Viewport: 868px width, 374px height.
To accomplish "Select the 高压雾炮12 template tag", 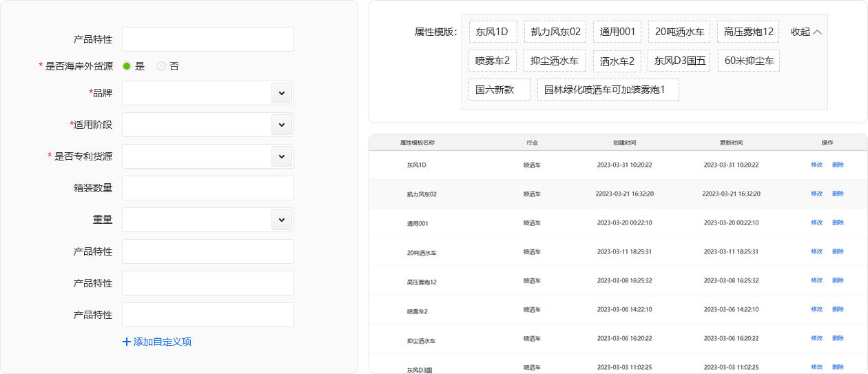I will click(x=748, y=32).
